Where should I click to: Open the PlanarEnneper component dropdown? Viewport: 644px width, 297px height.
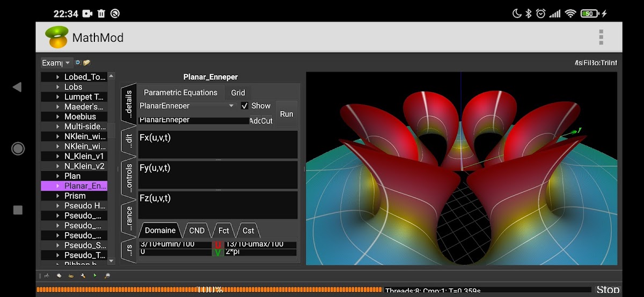tap(187, 106)
